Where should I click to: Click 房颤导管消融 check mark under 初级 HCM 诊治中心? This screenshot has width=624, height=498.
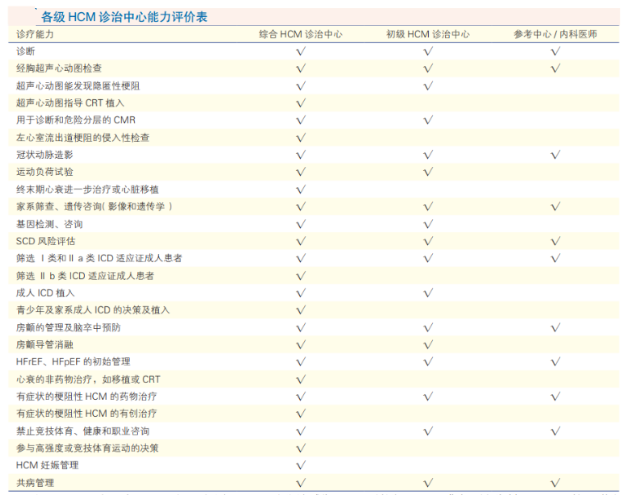[428, 345]
